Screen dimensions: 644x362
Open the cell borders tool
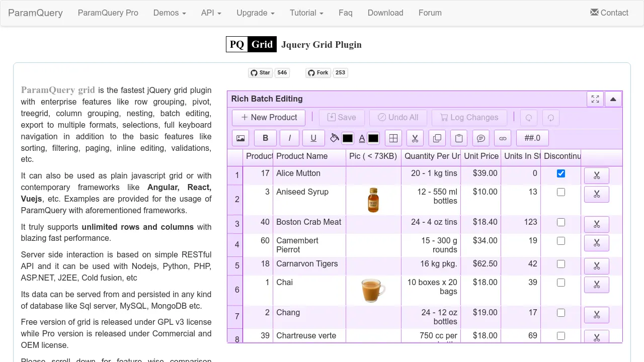tap(393, 138)
